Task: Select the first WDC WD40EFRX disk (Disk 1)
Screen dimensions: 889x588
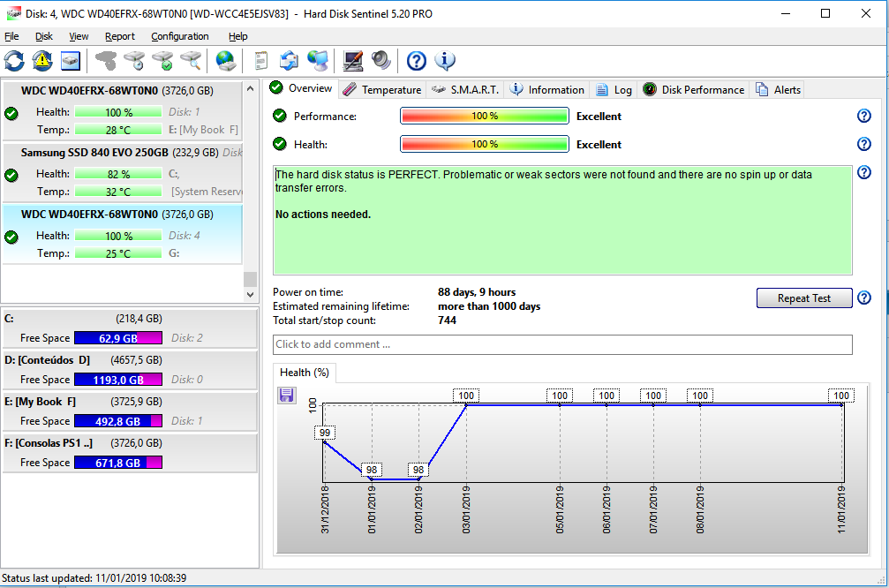Action: click(x=123, y=110)
